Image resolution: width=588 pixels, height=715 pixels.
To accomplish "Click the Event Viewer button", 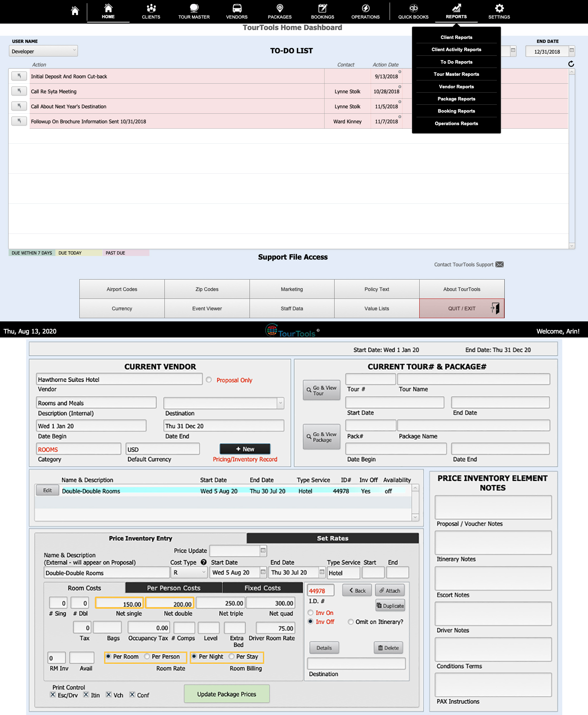I will click(x=207, y=308).
